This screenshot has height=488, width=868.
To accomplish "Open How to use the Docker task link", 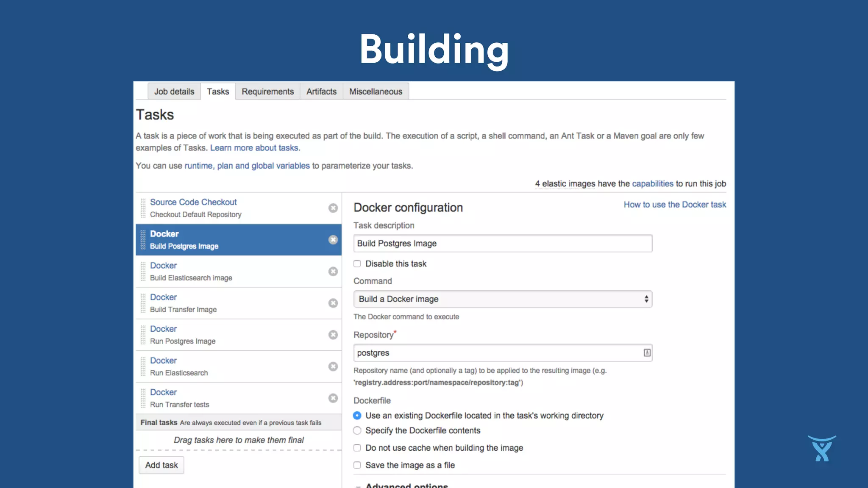I will pos(675,205).
